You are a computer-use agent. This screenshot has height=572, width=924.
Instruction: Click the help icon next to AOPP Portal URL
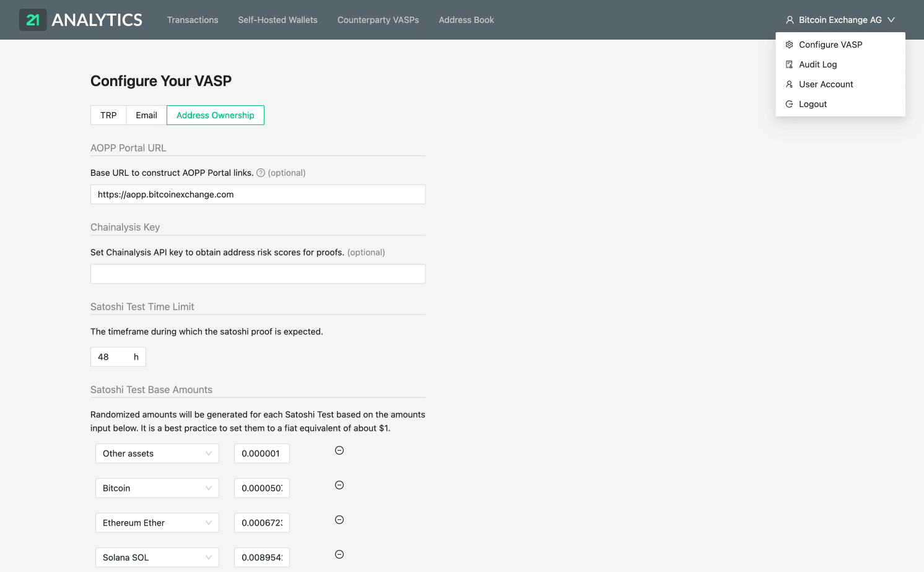259,173
